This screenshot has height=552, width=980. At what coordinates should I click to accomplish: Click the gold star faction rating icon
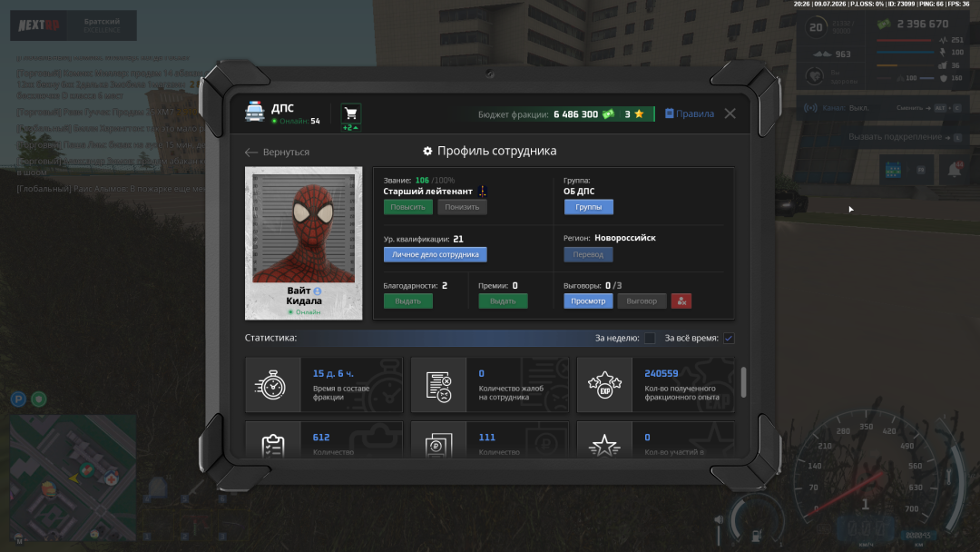click(x=639, y=113)
